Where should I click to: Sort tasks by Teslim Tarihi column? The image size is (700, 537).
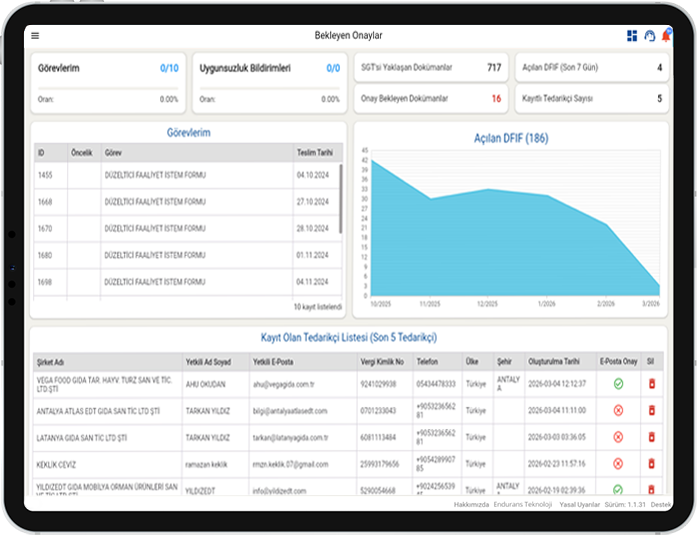[315, 153]
